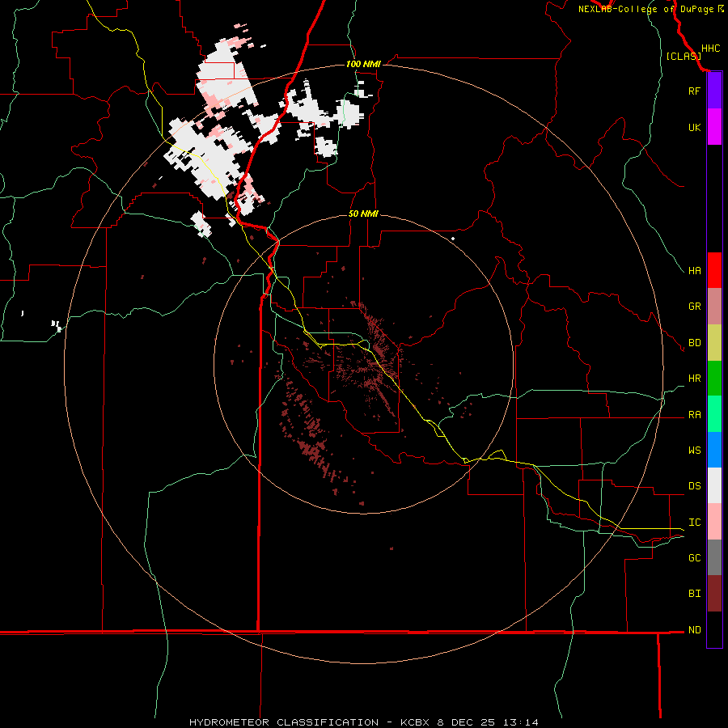Click the WS legend label
This screenshot has height=728, width=728.
(x=694, y=451)
